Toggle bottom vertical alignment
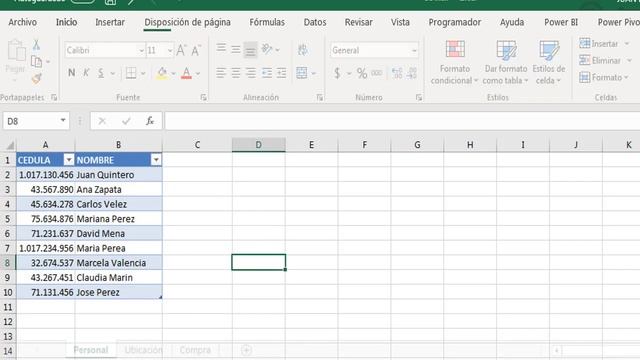The height and width of the screenshot is (360, 640). [x=251, y=50]
